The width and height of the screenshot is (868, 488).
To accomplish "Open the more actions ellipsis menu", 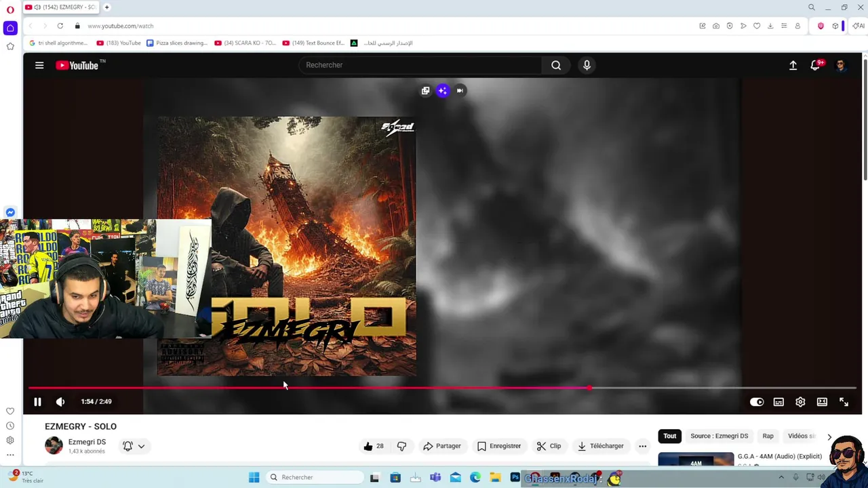I will point(642,446).
